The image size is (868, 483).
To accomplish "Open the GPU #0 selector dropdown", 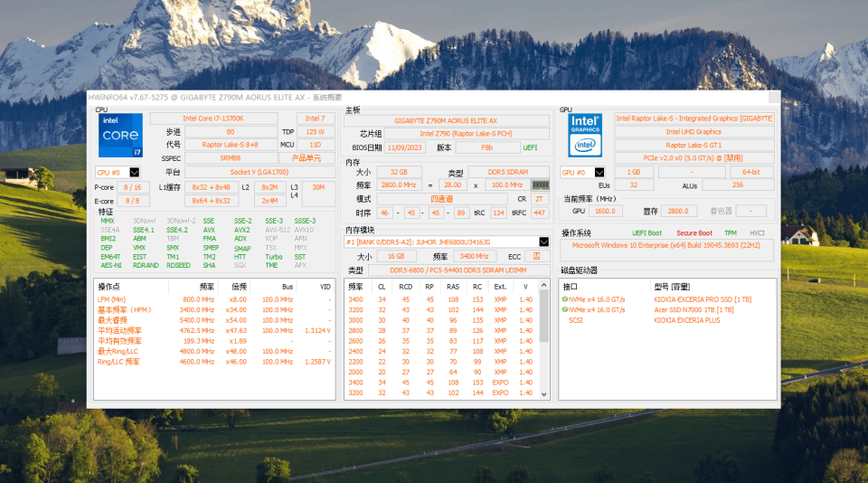I will (599, 172).
